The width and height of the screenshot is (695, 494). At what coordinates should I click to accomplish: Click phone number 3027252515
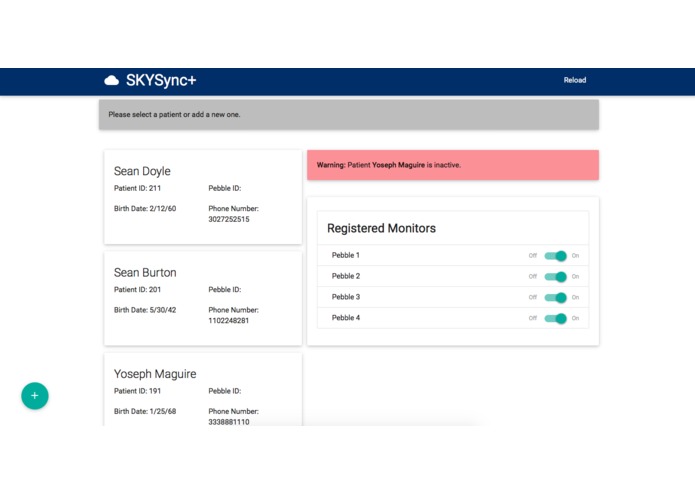pyautogui.click(x=229, y=219)
